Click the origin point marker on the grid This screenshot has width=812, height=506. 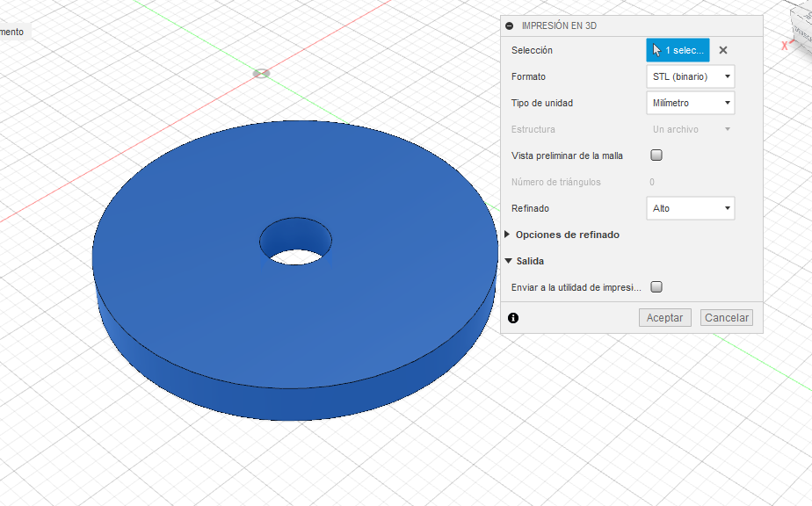point(262,74)
